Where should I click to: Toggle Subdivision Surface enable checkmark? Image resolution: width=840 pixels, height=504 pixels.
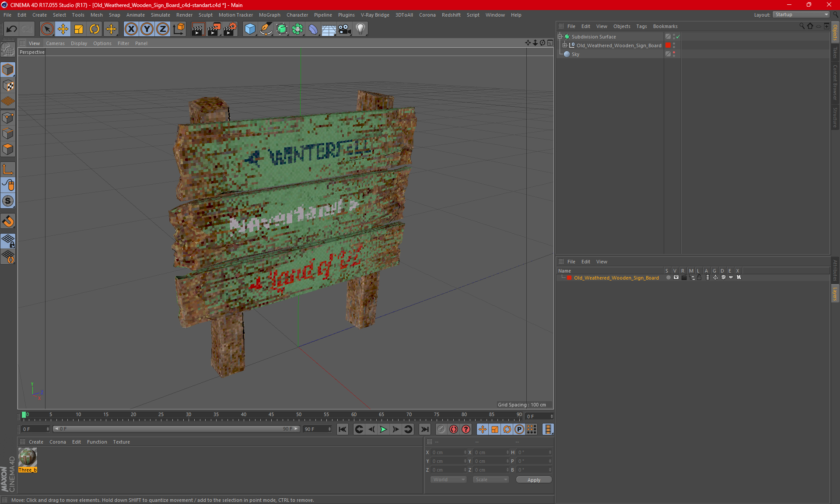point(678,37)
